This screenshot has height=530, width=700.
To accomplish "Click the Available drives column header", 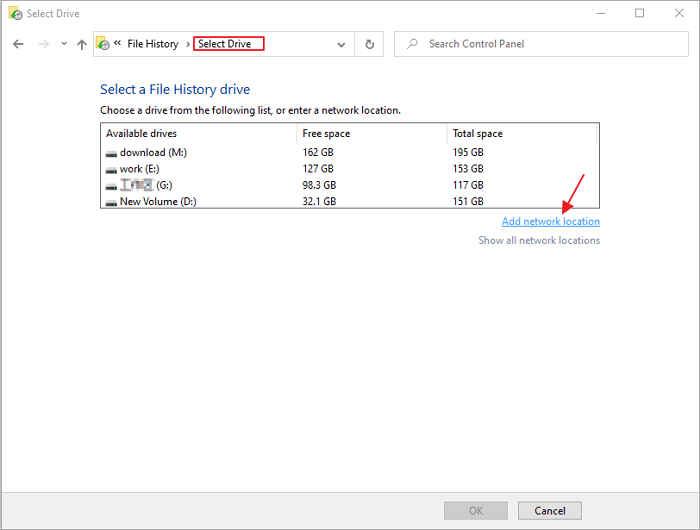I will coord(141,133).
